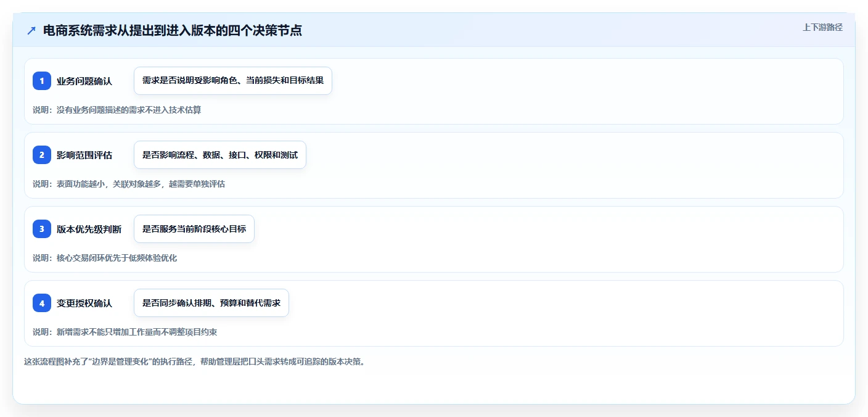Click the arrow icon beside the title
868x417 pixels.
[x=31, y=30]
